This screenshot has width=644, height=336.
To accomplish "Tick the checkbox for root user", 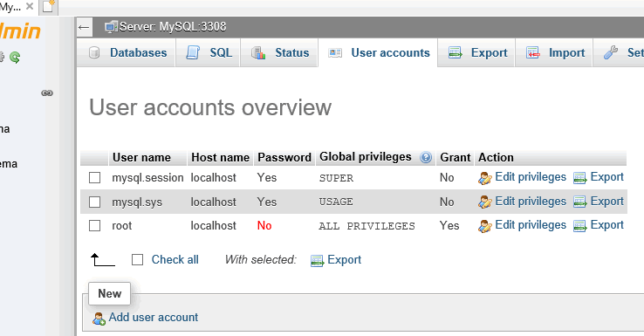I will (95, 226).
